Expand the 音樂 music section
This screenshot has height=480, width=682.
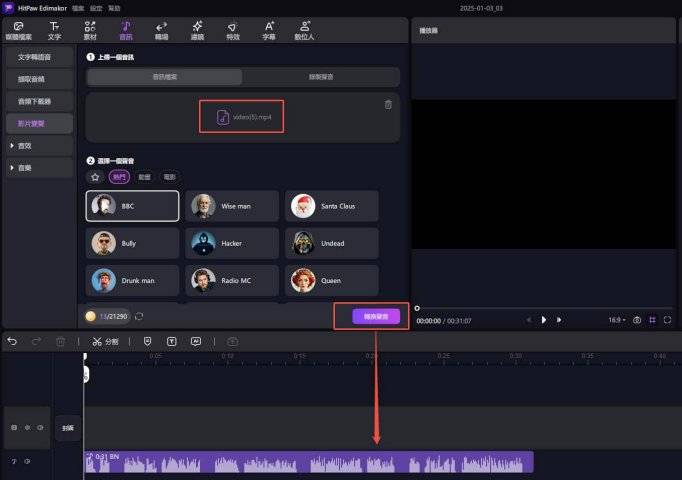(x=40, y=168)
